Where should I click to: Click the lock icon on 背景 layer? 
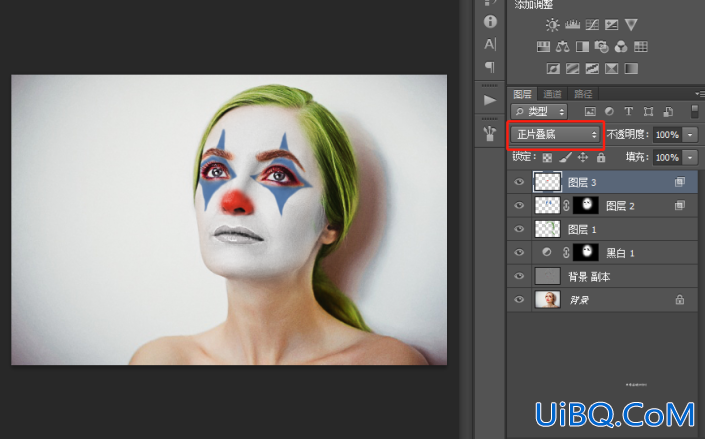pos(680,299)
